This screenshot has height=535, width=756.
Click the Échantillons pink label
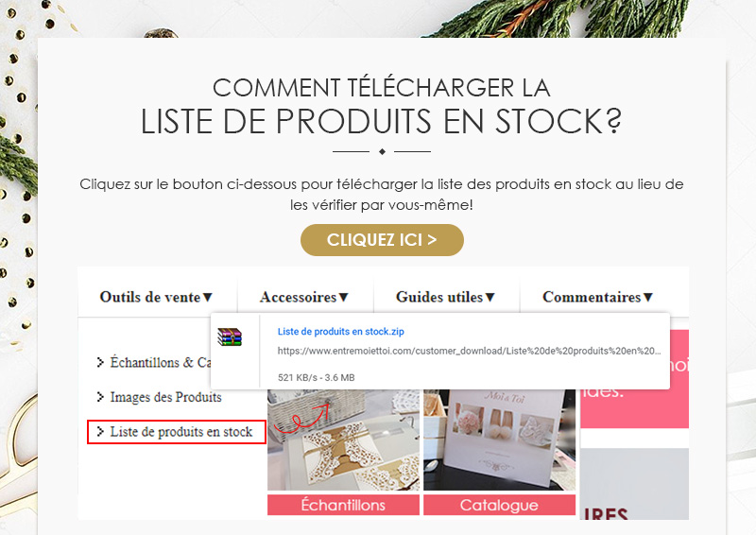click(343, 505)
